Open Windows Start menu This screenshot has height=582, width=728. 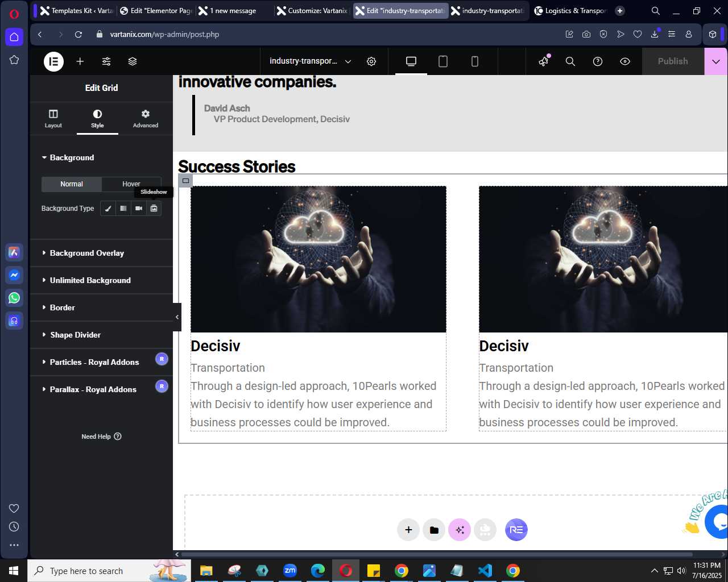point(14,571)
